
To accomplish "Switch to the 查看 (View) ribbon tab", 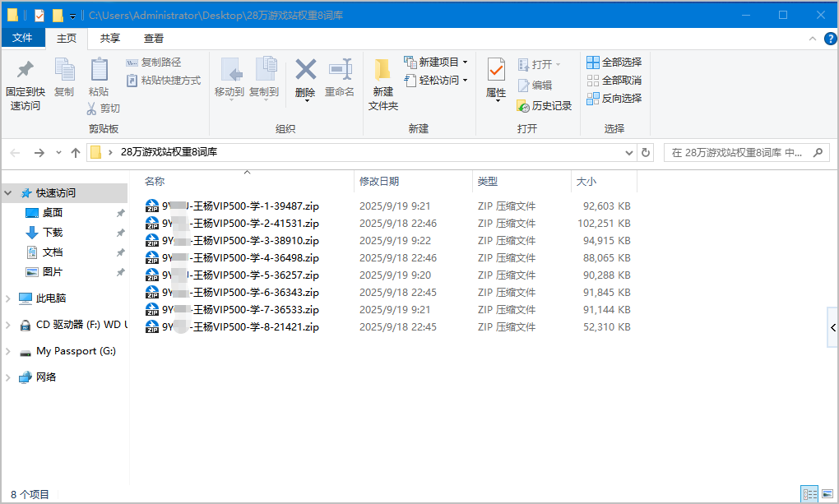I will pyautogui.click(x=154, y=38).
